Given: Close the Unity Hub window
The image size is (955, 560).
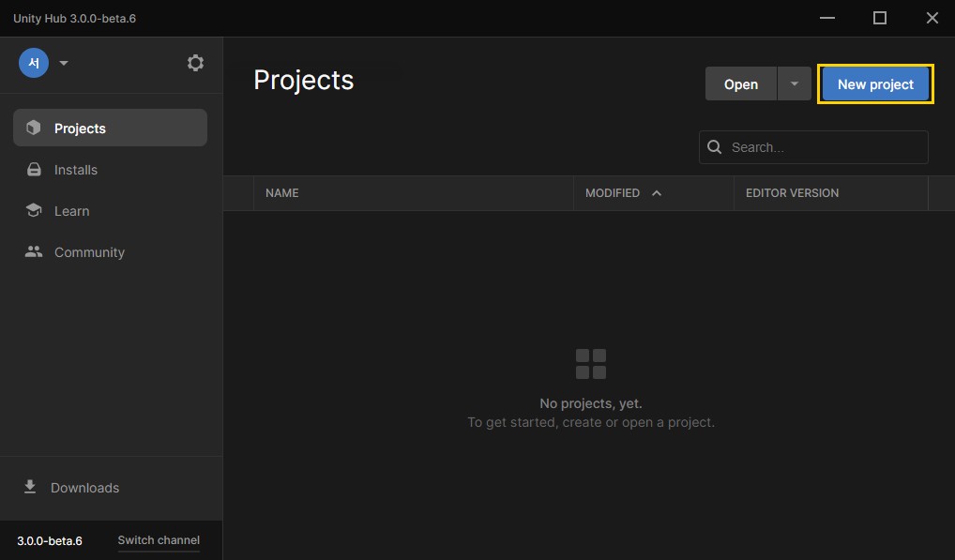Looking at the screenshot, I should coord(932,18).
